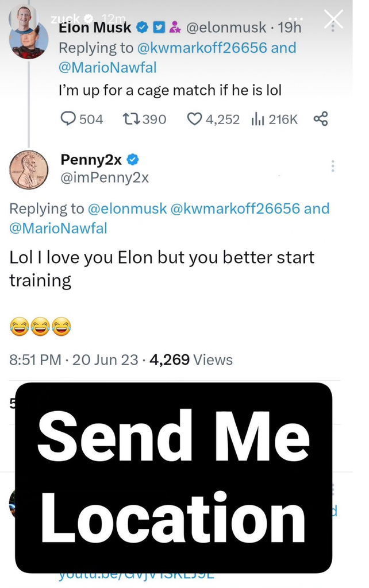The height and width of the screenshot is (588, 369).
Task: Open the penny coin profile picture
Action: pyautogui.click(x=28, y=169)
